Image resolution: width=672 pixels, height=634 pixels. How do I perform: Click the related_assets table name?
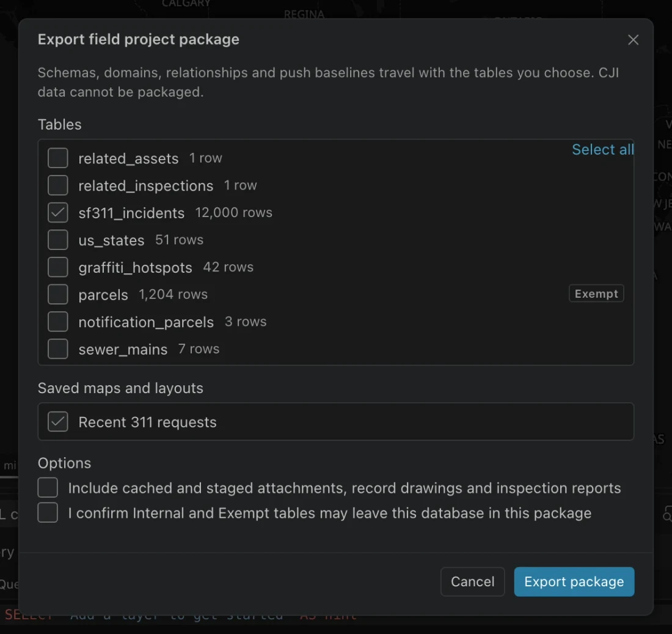point(128,159)
